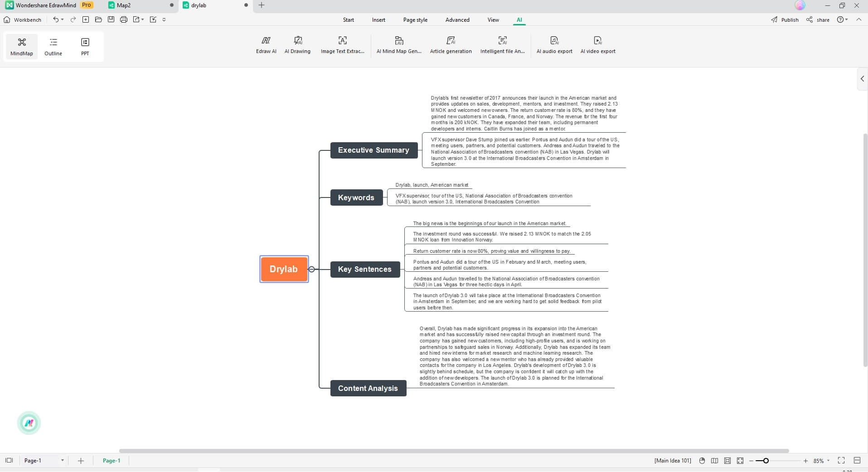Open multi-page view icon in status bar
Viewport: 868px width, 472px height.
coord(715,461)
